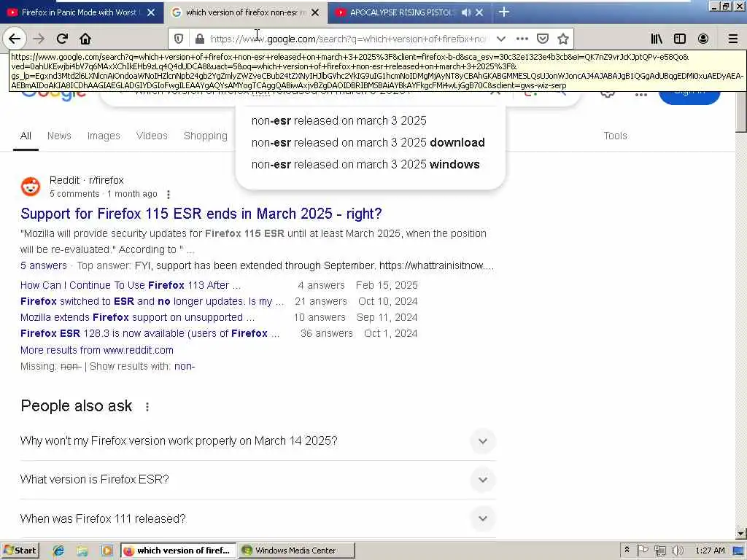This screenshot has width=747, height=560.
Task: Click the '5 answers' text on Reddit result
Action: click(x=43, y=265)
